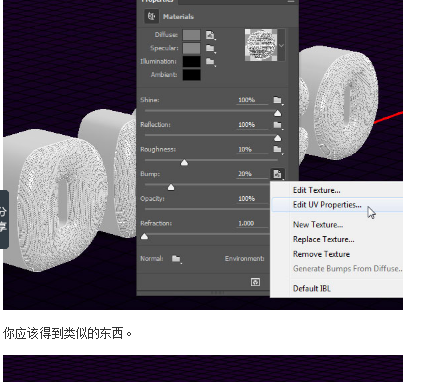Choose Edit Texture... from the menu
Image resolution: width=446 pixels, height=382 pixels.
click(337, 190)
